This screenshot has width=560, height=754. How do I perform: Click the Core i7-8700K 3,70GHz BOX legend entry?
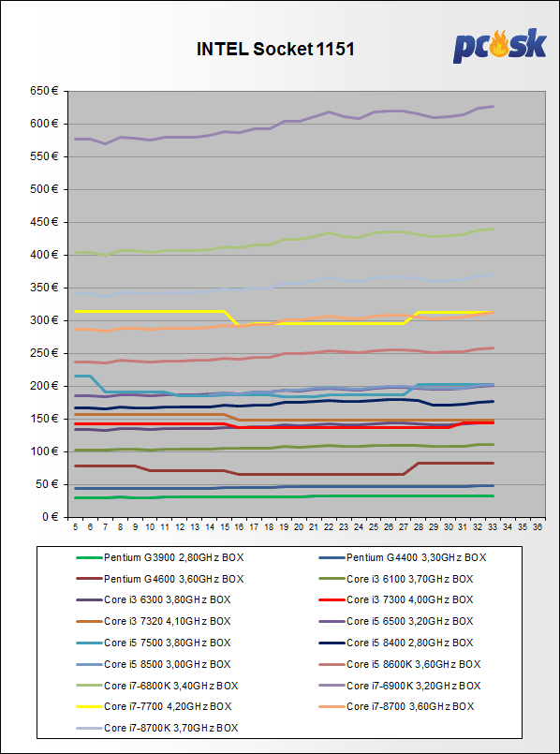coord(157,728)
